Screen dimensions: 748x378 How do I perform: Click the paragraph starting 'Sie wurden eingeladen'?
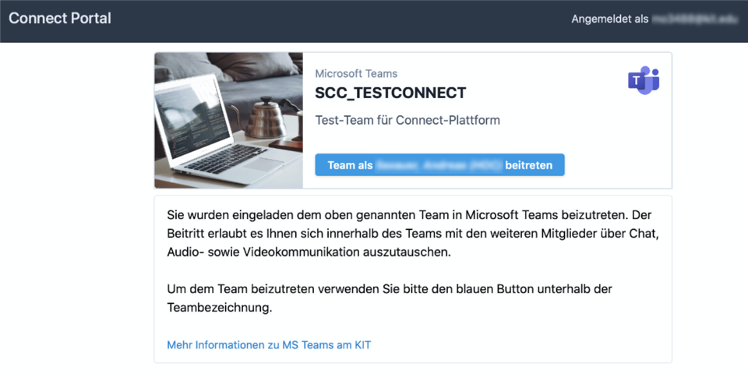413,233
